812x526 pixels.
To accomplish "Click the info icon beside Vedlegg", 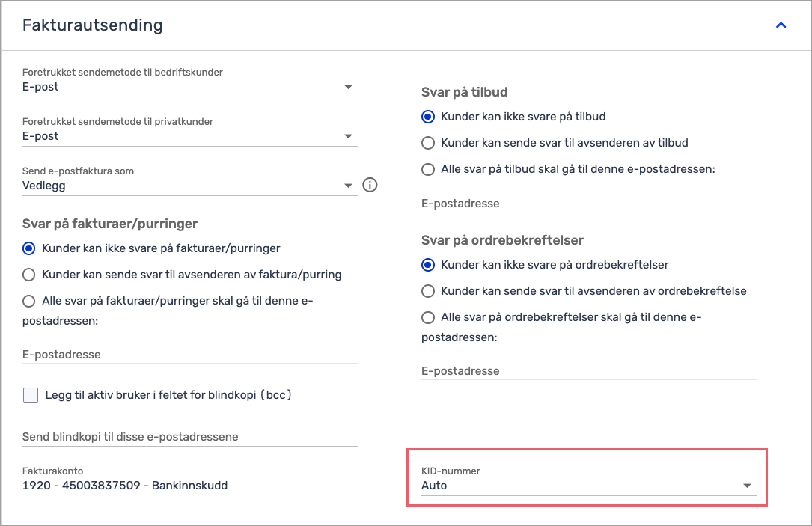I will pos(370,185).
